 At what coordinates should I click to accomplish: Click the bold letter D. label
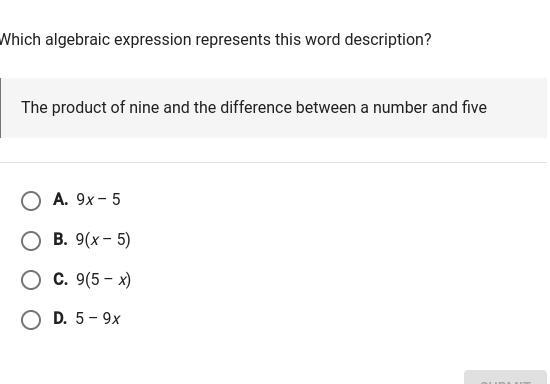click(60, 318)
